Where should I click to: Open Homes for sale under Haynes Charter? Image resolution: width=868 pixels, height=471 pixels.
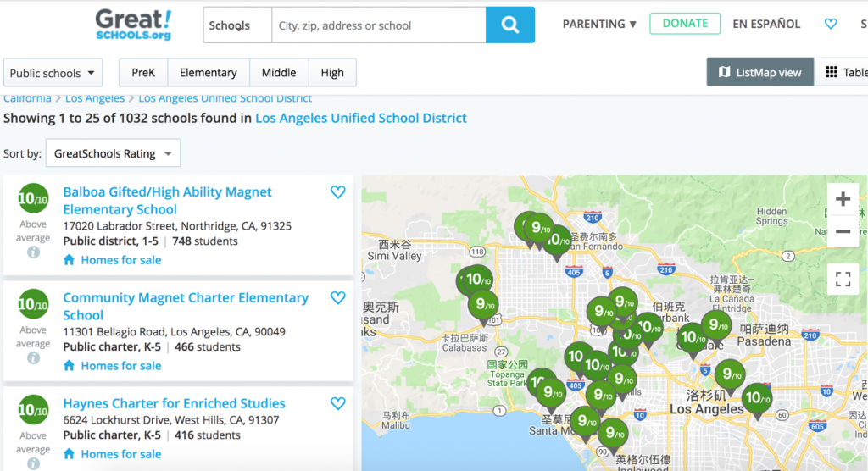[x=120, y=454]
